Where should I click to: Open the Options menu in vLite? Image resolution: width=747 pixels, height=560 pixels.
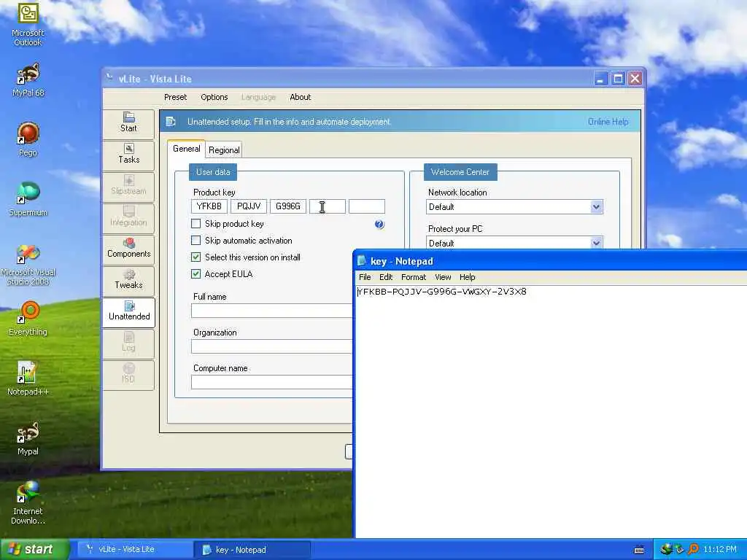click(x=214, y=97)
